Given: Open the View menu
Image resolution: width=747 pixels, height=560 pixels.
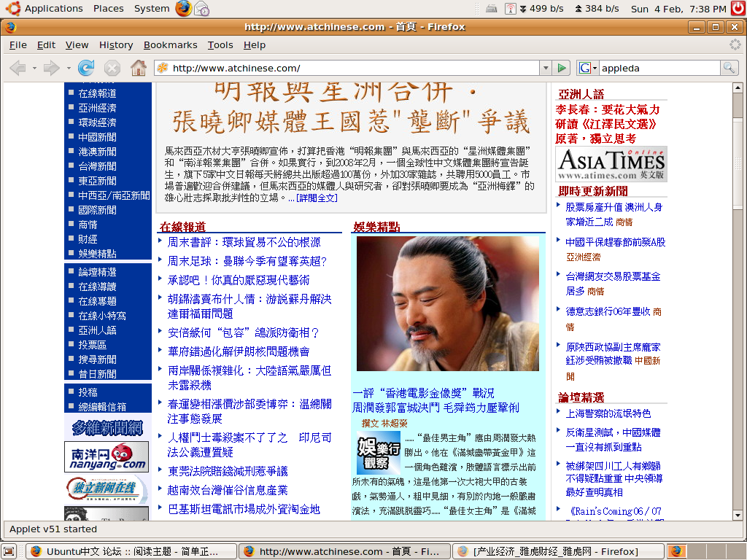Looking at the screenshot, I should 77,44.
